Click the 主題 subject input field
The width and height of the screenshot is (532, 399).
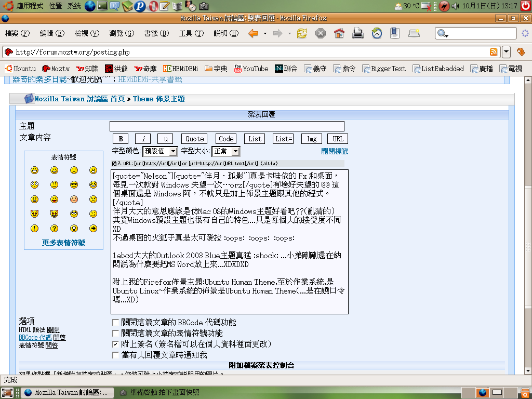(x=227, y=126)
